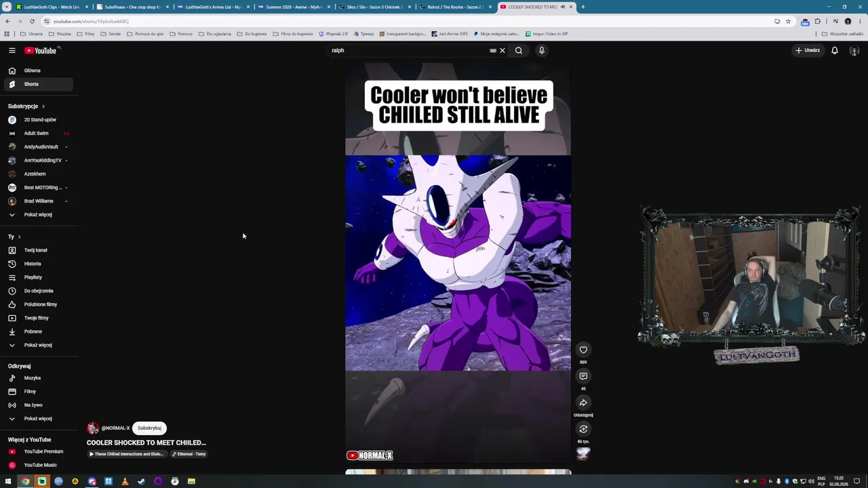Open Na żywo live section

pos(38,405)
